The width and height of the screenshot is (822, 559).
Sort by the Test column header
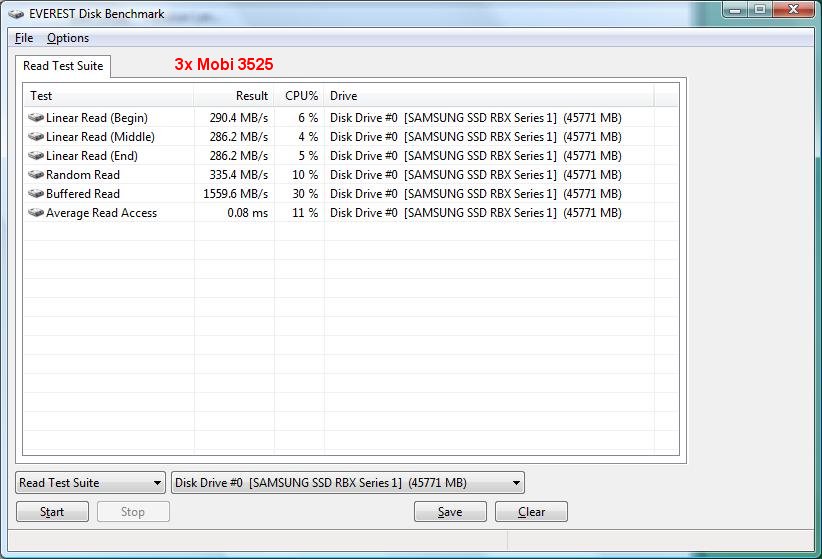[108, 96]
